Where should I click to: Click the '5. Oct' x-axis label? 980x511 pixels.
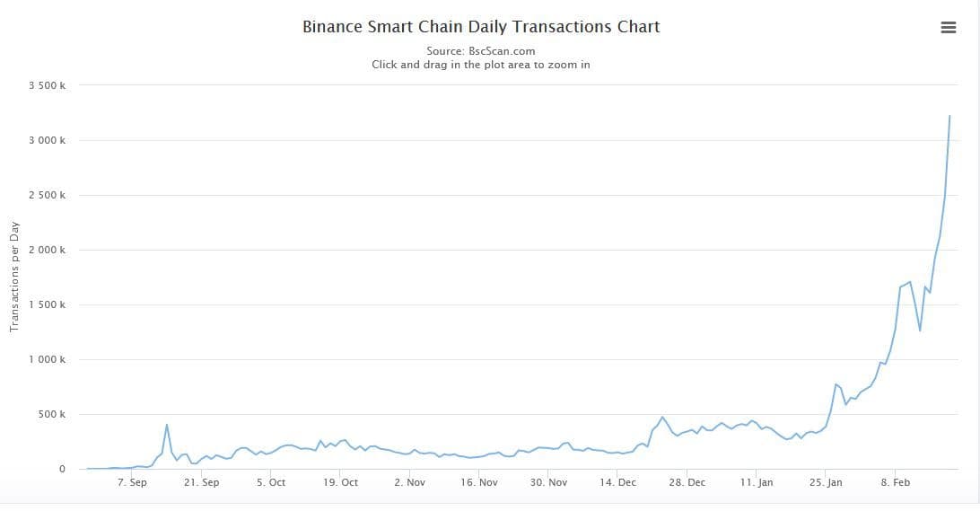(271, 482)
